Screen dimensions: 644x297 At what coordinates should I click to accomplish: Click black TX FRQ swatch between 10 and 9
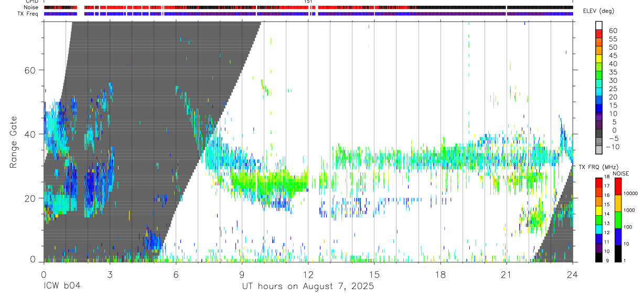[599, 257]
